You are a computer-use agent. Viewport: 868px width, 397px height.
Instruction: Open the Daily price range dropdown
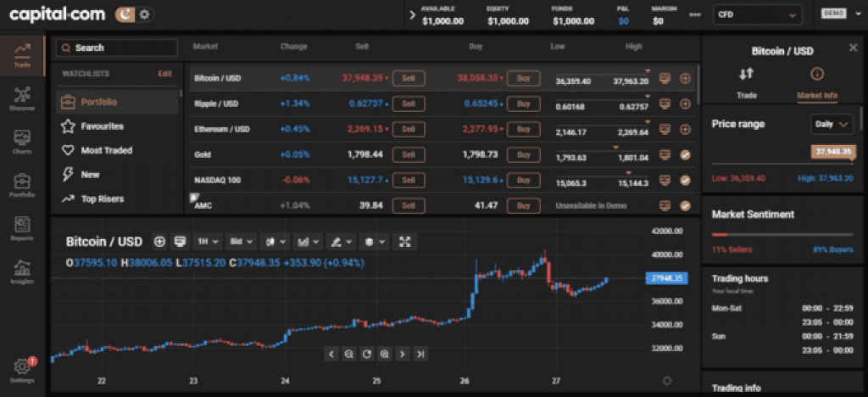832,124
